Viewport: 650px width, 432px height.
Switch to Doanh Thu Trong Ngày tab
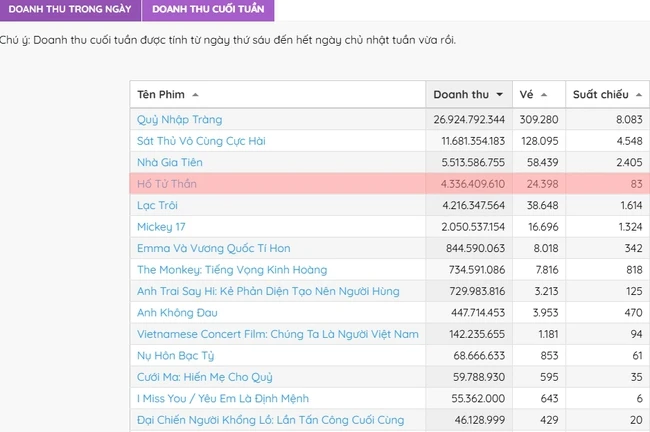[x=70, y=9]
